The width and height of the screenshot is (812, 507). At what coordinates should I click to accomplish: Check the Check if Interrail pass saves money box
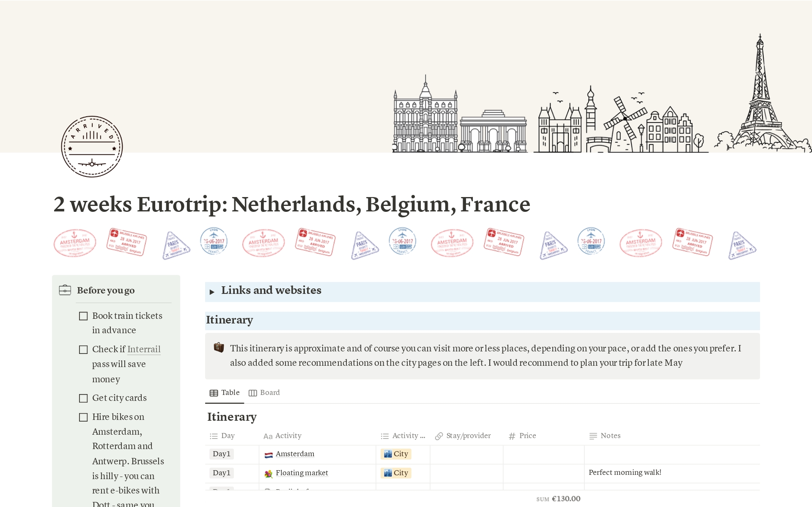click(83, 349)
